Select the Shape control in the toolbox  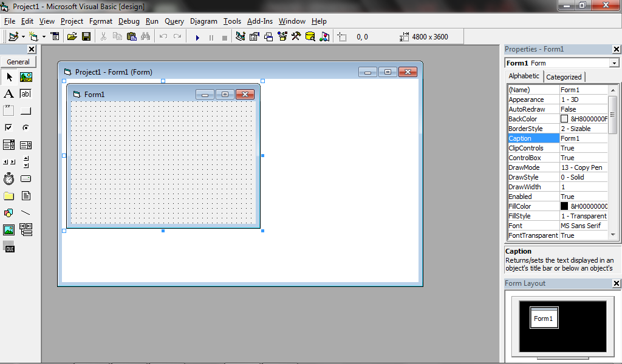[9, 213]
